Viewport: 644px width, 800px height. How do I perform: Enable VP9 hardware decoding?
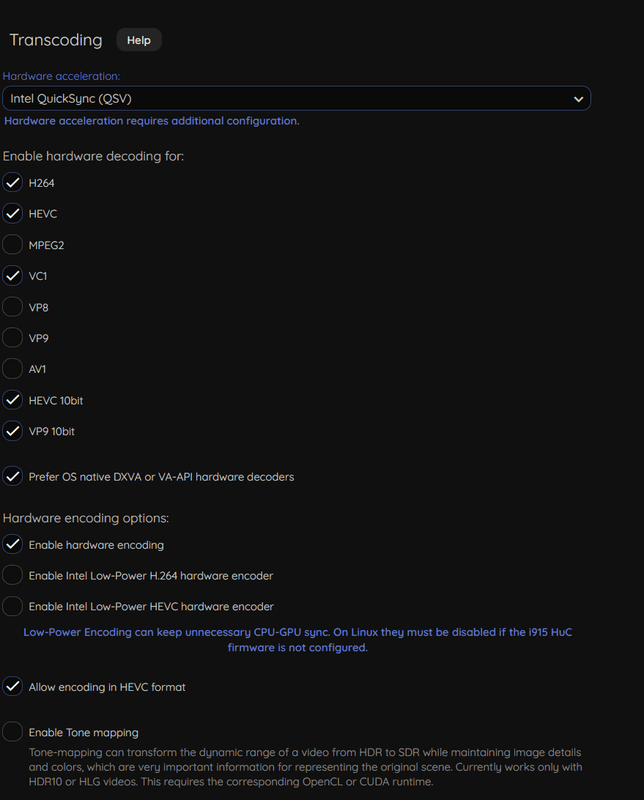pos(13,338)
